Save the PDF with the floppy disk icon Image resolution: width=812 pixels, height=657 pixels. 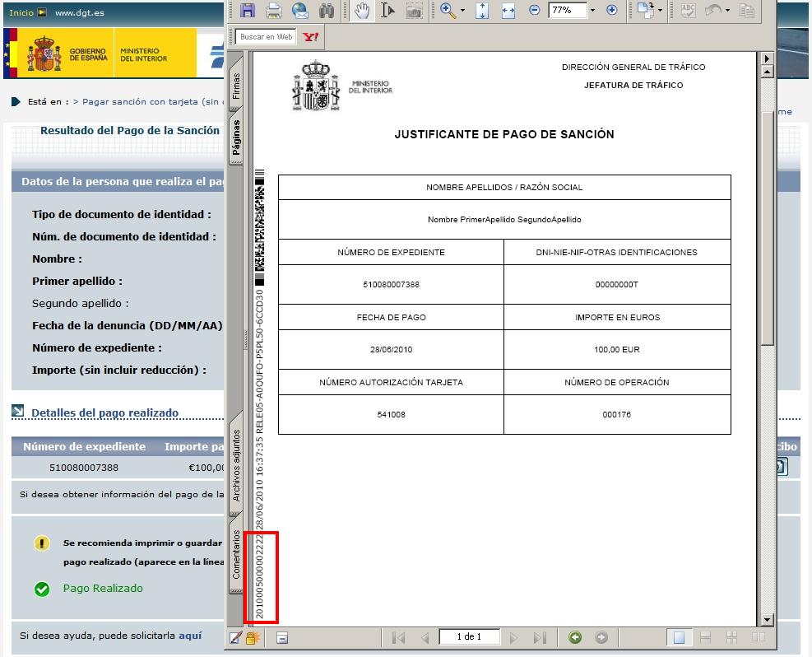tap(247, 10)
